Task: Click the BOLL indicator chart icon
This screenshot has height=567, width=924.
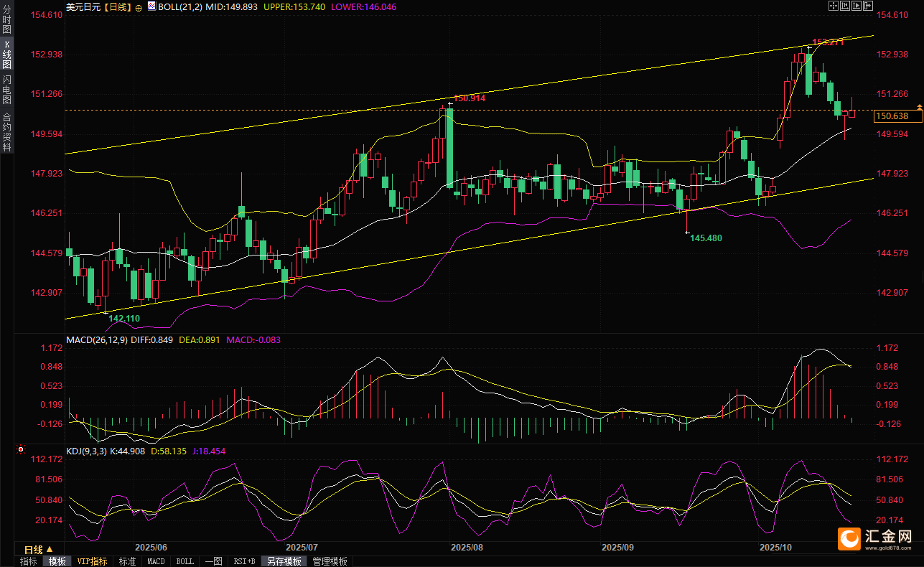Action: click(151, 6)
